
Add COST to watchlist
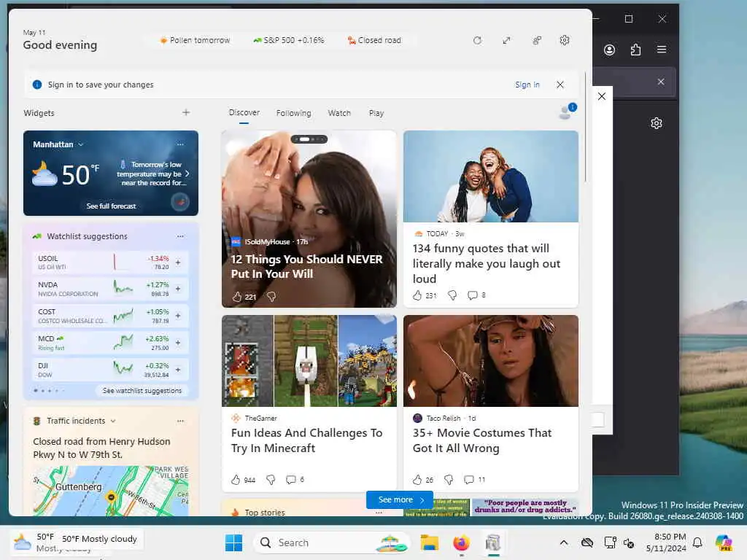coord(178,316)
